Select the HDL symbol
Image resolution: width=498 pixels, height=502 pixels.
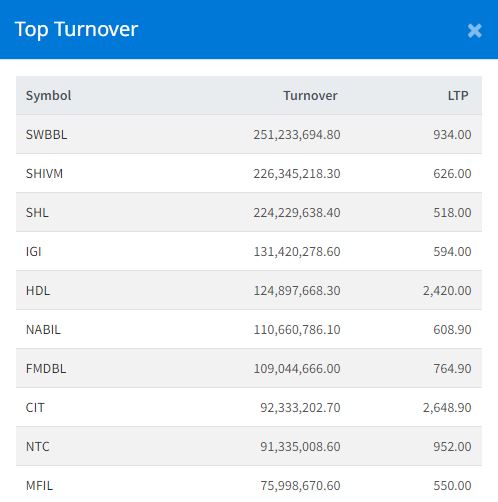[x=38, y=291]
